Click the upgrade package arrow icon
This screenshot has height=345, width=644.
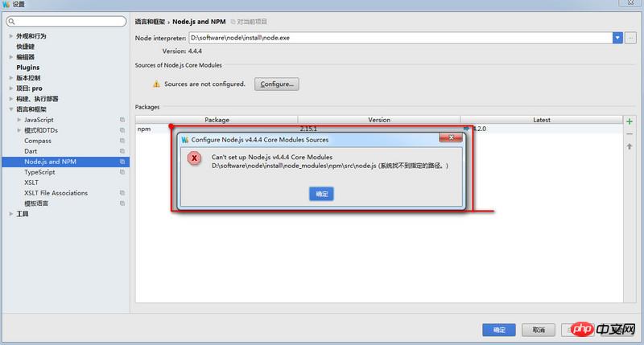coord(630,146)
